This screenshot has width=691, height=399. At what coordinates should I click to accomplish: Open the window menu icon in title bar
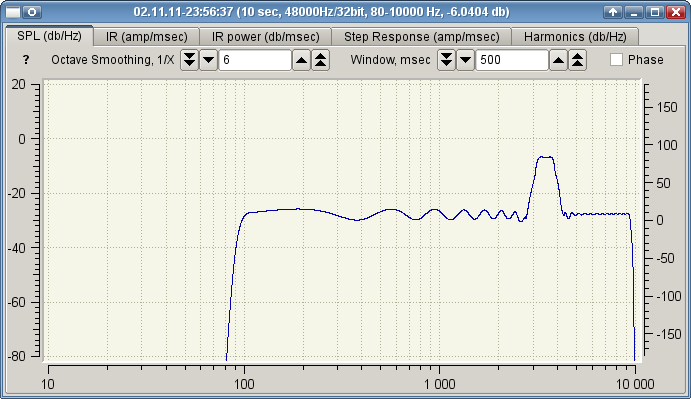13,12
